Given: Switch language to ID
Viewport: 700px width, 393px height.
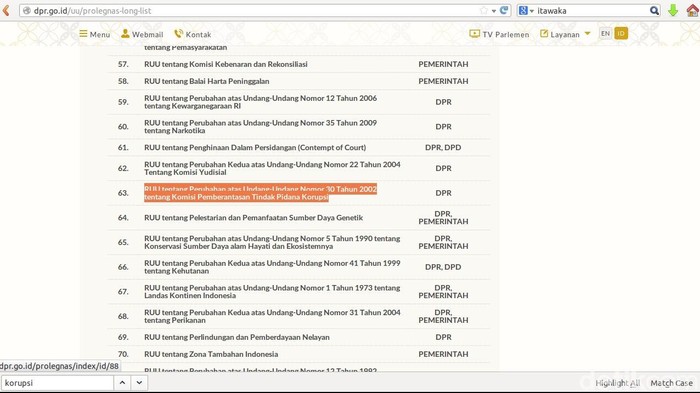Looking at the screenshot, I should click(x=621, y=33).
